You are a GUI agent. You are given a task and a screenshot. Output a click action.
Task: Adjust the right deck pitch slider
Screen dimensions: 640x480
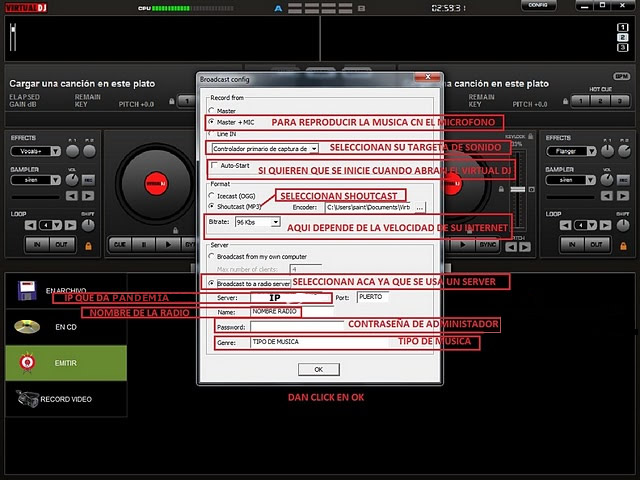point(518,189)
